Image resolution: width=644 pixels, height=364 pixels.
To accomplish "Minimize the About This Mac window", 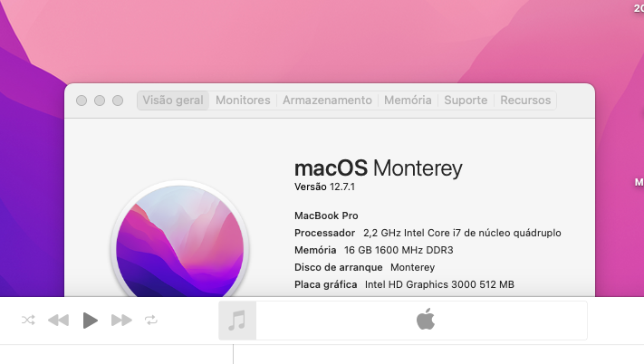I will pyautogui.click(x=100, y=101).
